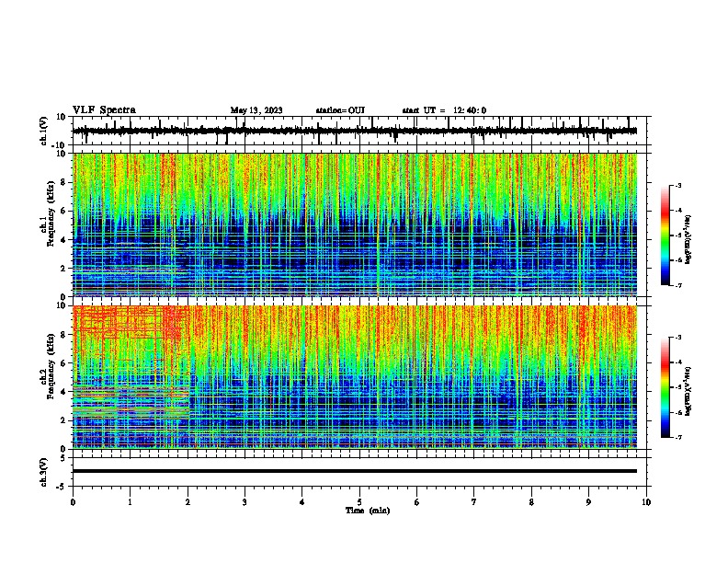Click the ch.1 colorbar log(PSD) label
Viewport: 728px width, 563px height.
[x=688, y=239]
